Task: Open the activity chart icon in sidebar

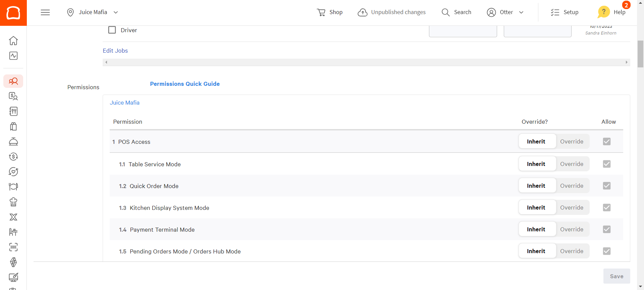Action: point(13,56)
